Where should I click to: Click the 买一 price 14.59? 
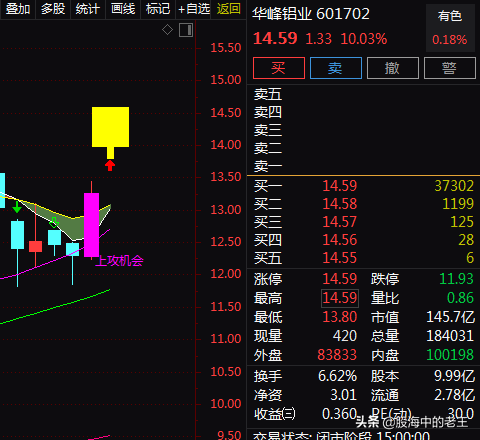point(340,186)
